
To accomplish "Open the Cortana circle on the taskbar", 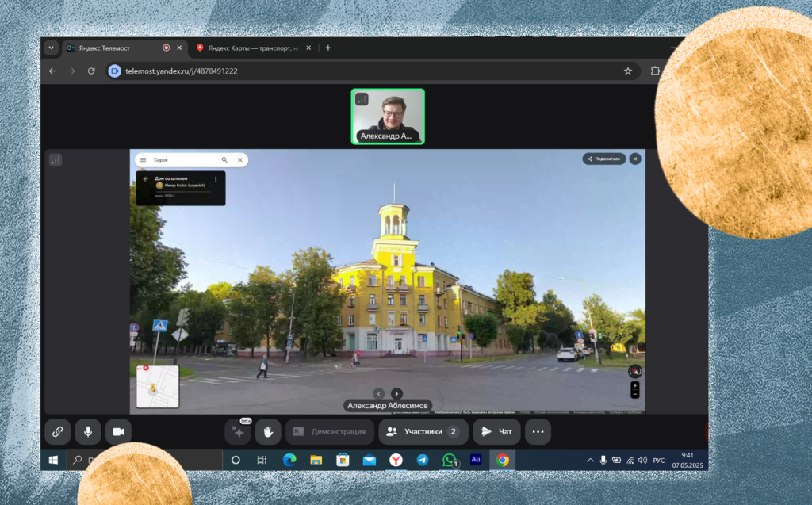I will [x=236, y=460].
